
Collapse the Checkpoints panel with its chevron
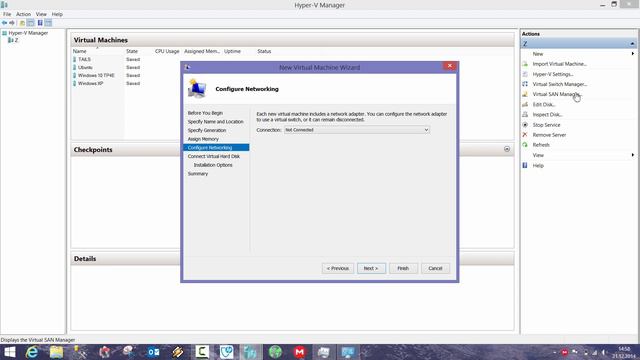tap(507, 149)
